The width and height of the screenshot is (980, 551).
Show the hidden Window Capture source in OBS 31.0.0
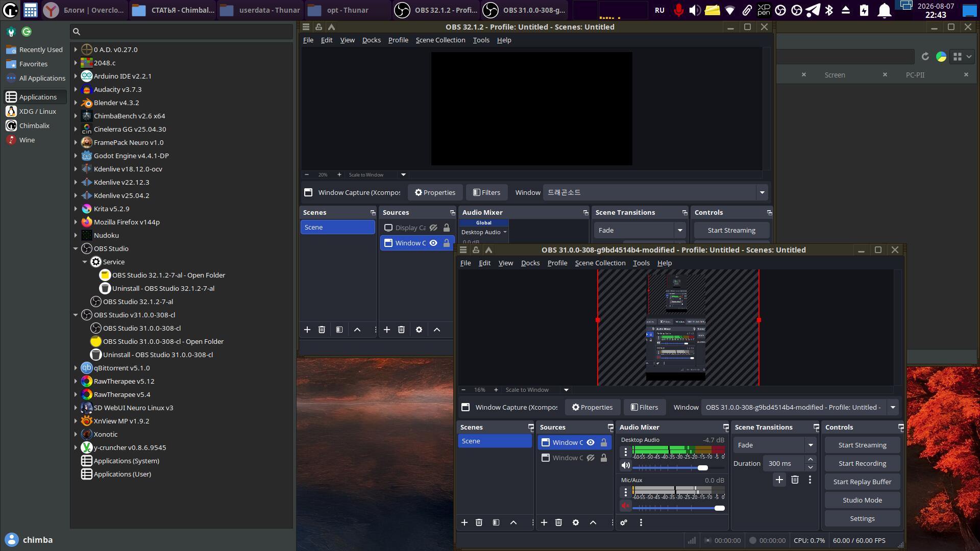591,458
